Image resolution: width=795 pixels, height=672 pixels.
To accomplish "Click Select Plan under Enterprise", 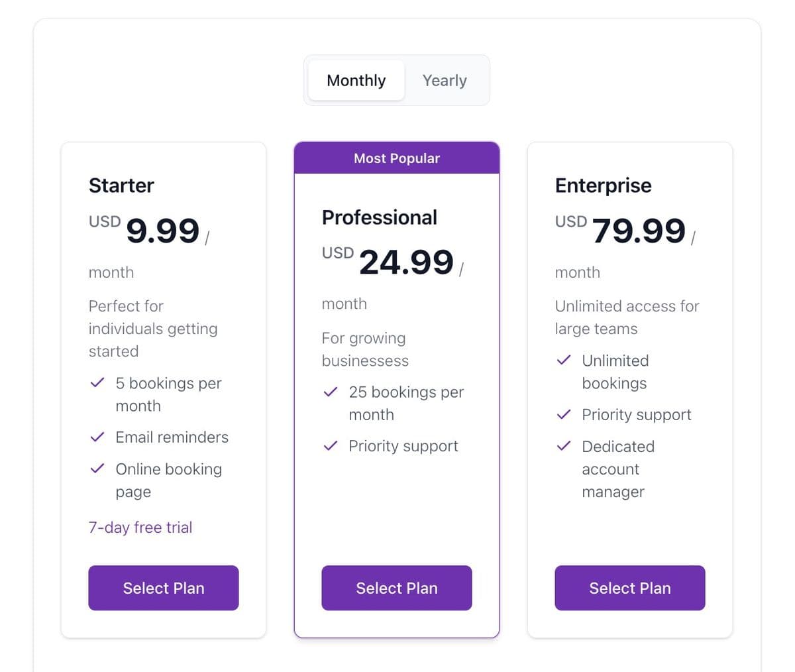I will 629,588.
